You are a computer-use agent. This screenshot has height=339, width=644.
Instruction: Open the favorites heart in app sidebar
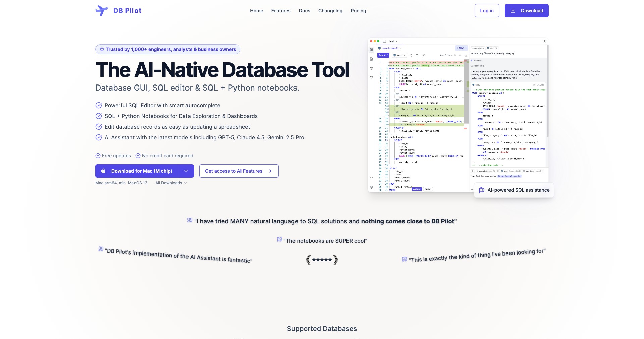[371, 77]
